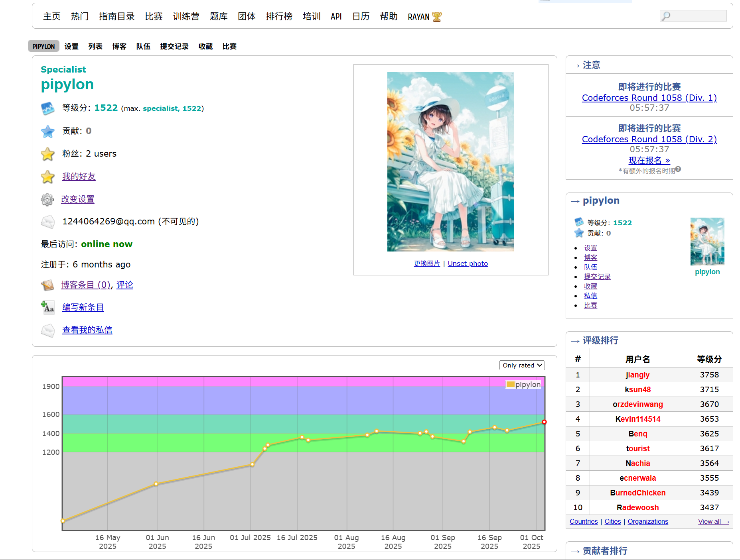This screenshot has width=740, height=560.
Task: Click the sidebar rating chart icon
Action: pos(579,222)
